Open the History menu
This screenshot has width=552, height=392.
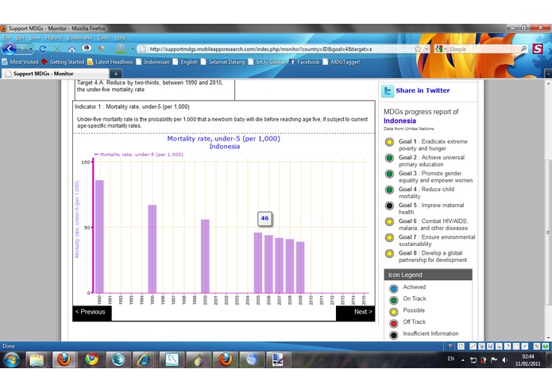(x=53, y=37)
